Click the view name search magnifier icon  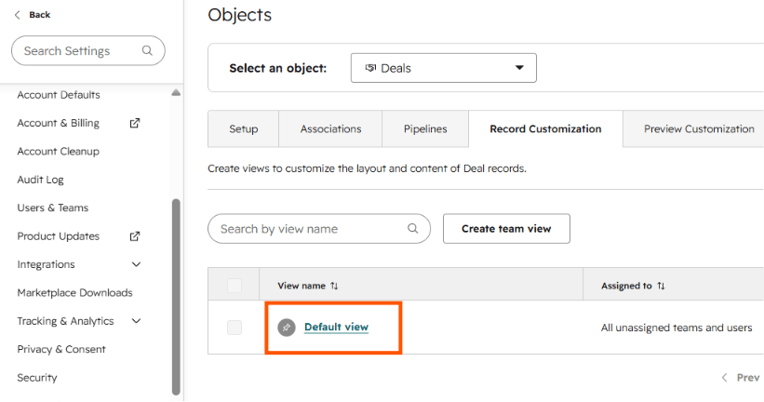[x=413, y=229]
